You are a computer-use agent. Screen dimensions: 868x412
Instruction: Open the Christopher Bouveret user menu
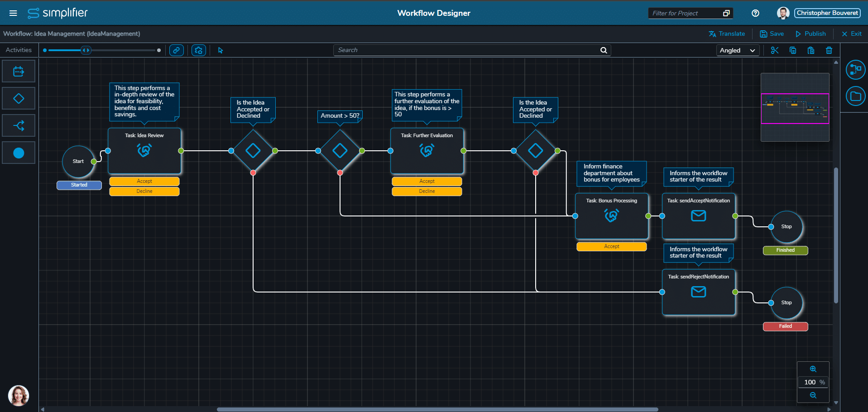pos(827,13)
